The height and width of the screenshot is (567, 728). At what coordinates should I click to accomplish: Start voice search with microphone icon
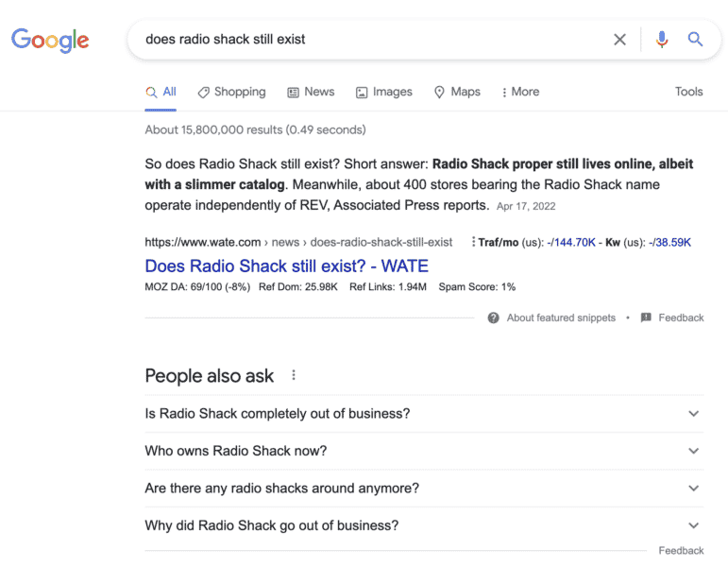[x=662, y=40]
